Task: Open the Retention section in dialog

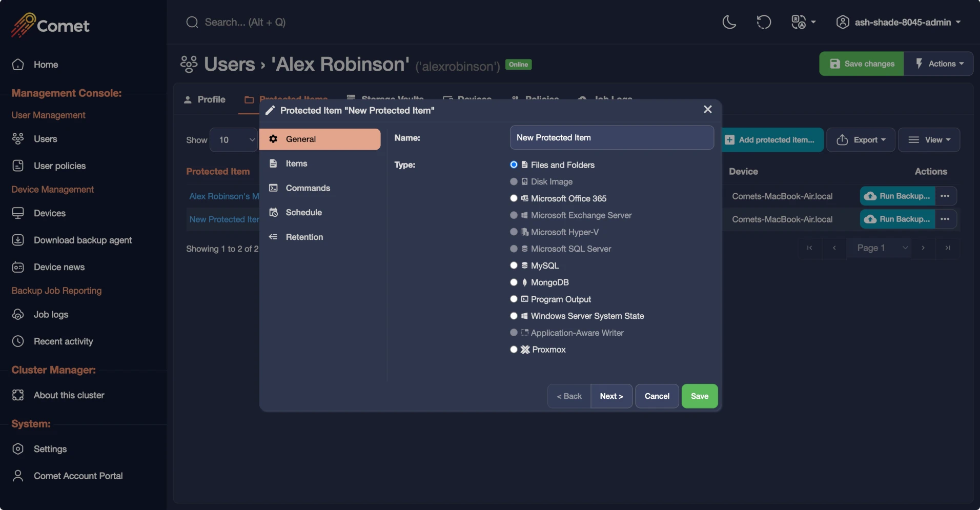Action: pos(320,237)
